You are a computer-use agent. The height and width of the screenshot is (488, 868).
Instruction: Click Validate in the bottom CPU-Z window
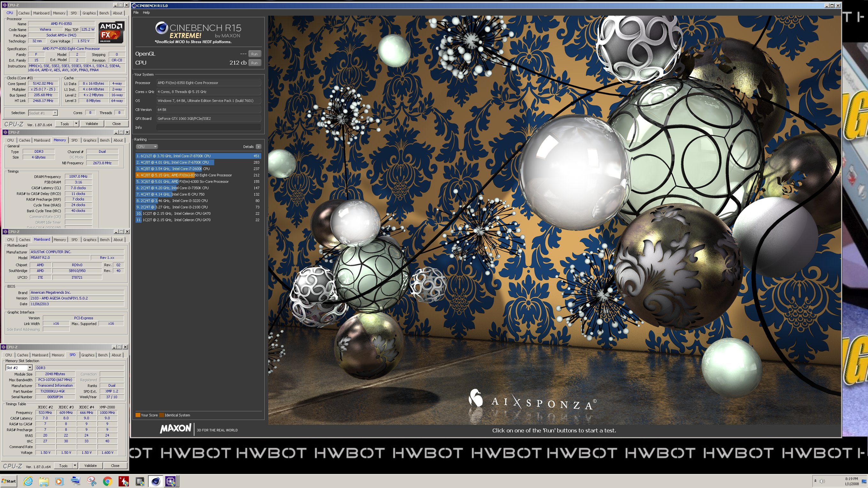coord(90,465)
